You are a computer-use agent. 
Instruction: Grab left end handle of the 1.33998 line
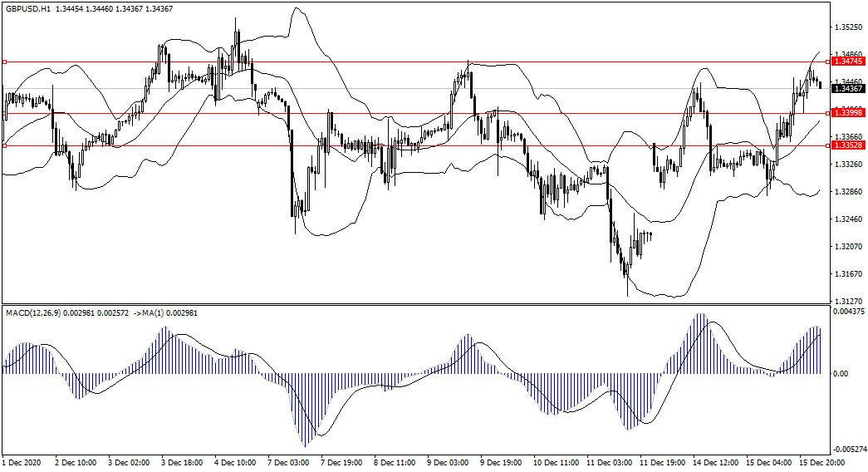pos(5,113)
